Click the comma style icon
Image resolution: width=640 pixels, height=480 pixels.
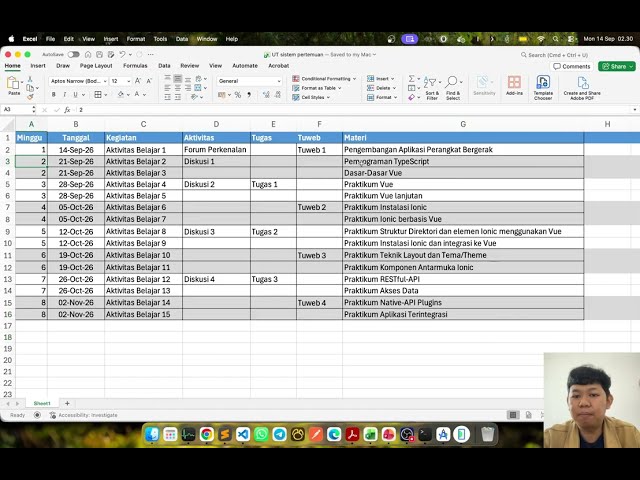pos(249,95)
